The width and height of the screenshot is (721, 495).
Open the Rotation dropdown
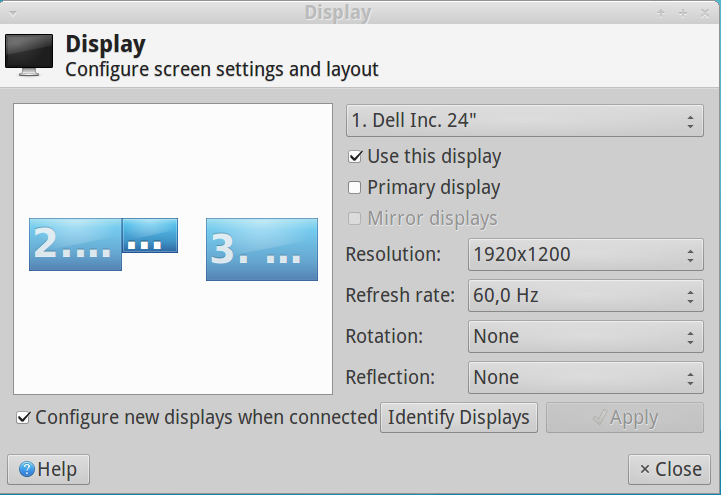(585, 336)
